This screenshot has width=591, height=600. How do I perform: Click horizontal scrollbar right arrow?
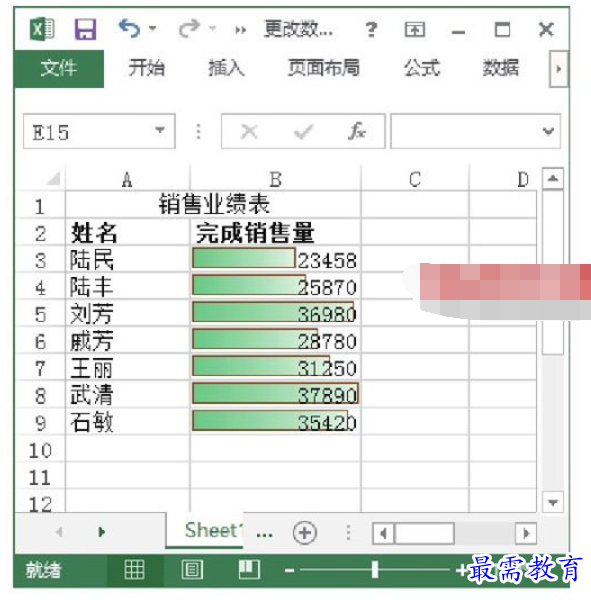526,533
